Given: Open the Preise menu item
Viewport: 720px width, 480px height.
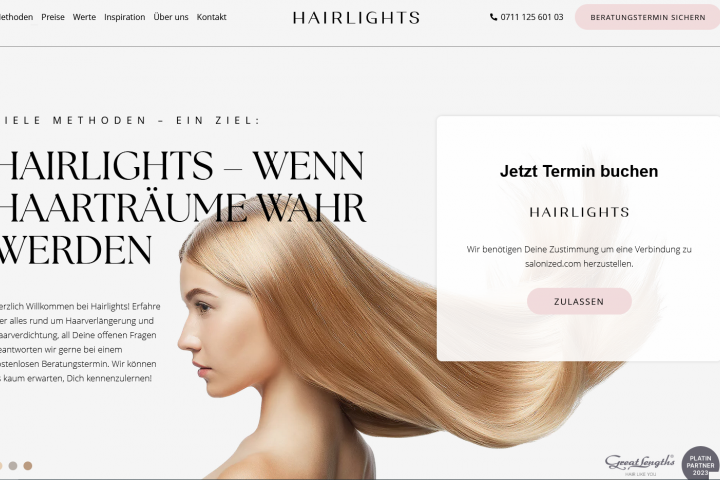Looking at the screenshot, I should point(53,17).
